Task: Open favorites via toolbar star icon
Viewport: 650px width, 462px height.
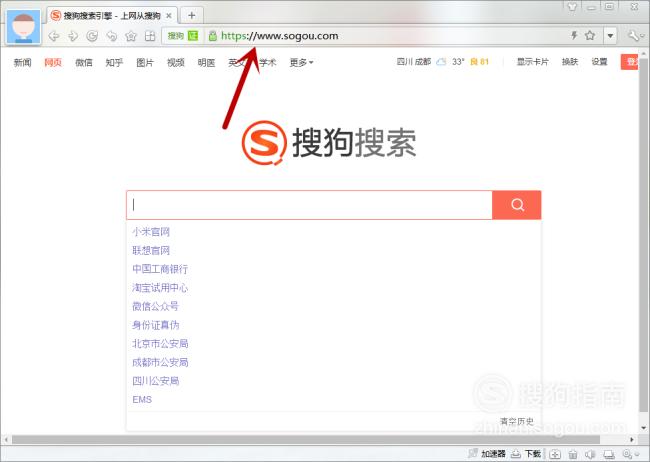Action: 131,36
